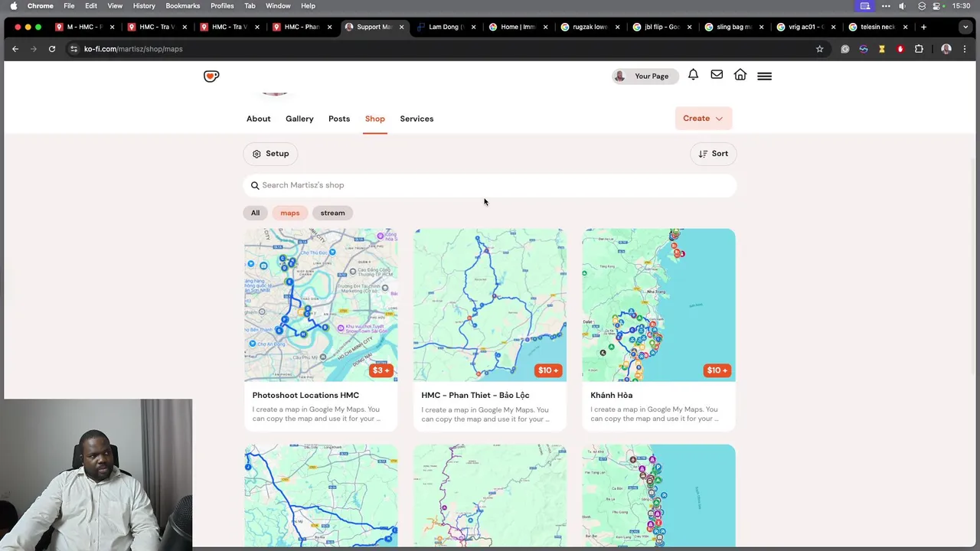Toggle the stream filter chip
The height and width of the screenshot is (551, 980).
tap(332, 213)
